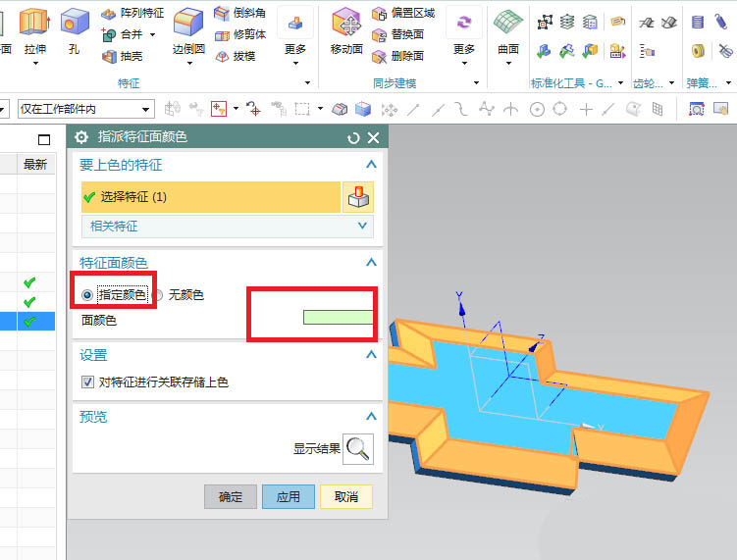The height and width of the screenshot is (560, 737).
Task: Toggle 对特征进行关联存储上色 checkbox
Action: click(x=87, y=382)
